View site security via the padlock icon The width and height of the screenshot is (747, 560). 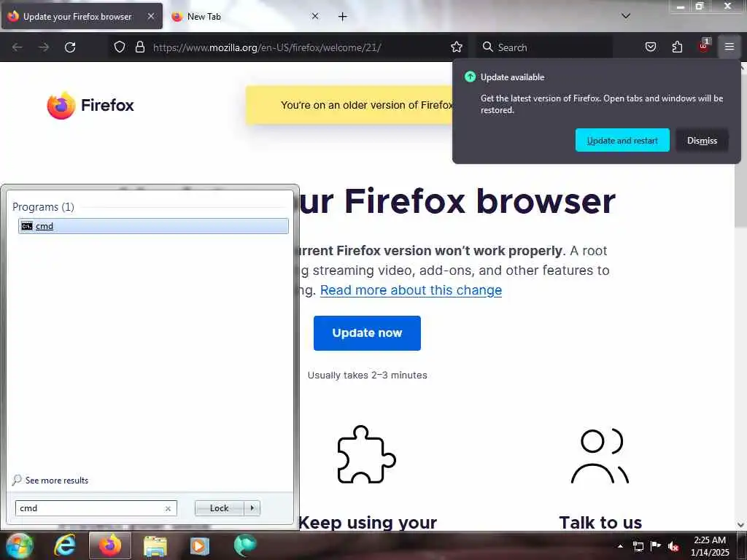coord(139,47)
